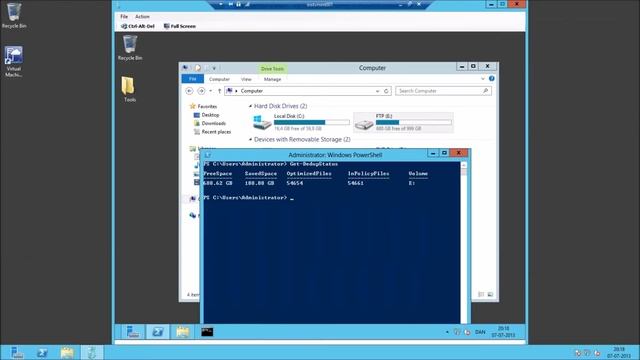
Task: Open PowerShell from VM taskbar
Action: [x=158, y=332]
